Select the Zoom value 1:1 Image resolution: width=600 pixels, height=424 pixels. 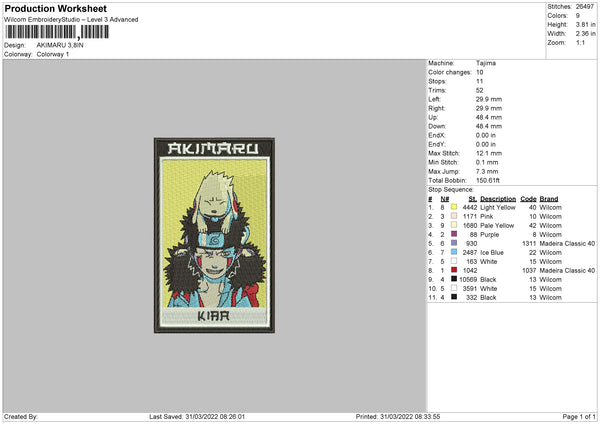(x=580, y=42)
